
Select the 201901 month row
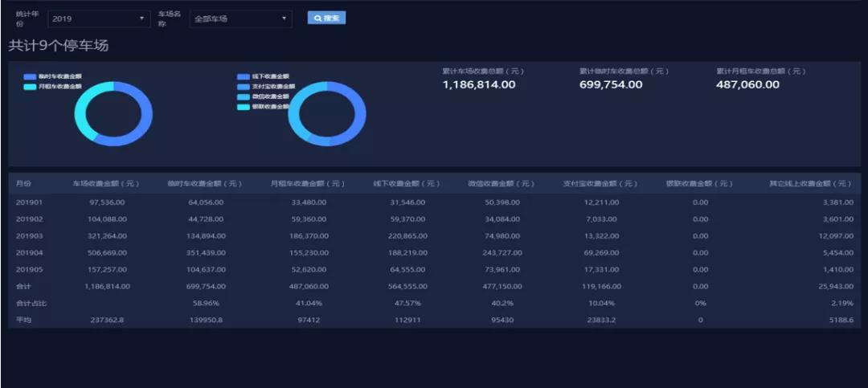coord(29,202)
